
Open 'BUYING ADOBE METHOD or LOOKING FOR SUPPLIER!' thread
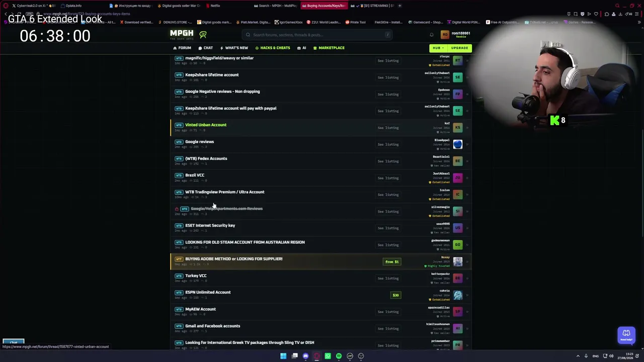point(234,259)
